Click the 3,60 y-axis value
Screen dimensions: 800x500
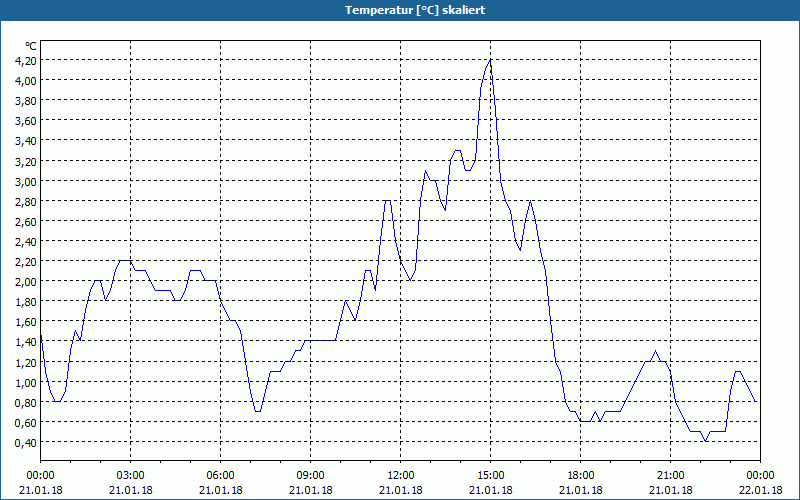(26, 121)
